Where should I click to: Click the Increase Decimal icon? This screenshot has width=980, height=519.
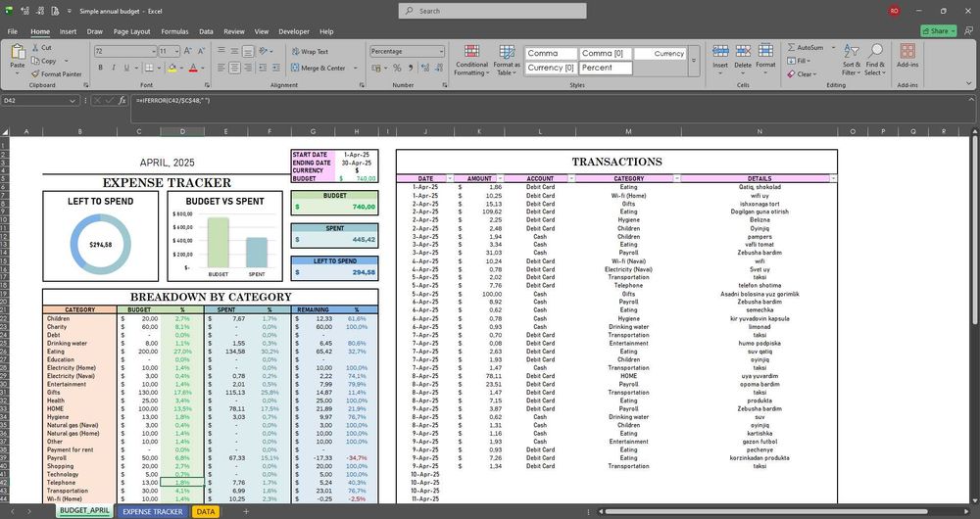[425, 68]
